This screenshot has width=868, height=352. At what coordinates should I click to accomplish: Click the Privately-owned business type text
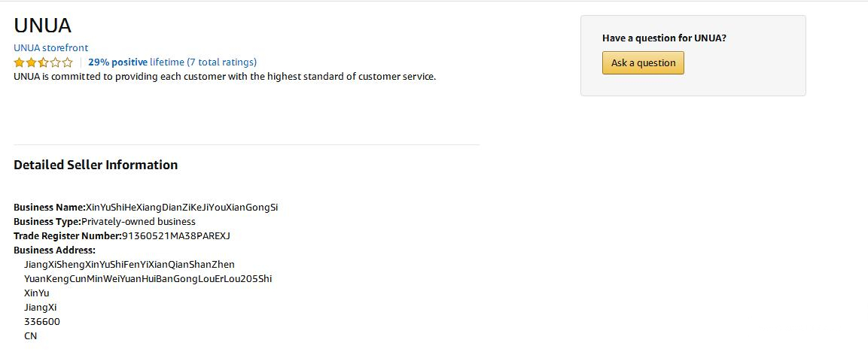pyautogui.click(x=139, y=221)
